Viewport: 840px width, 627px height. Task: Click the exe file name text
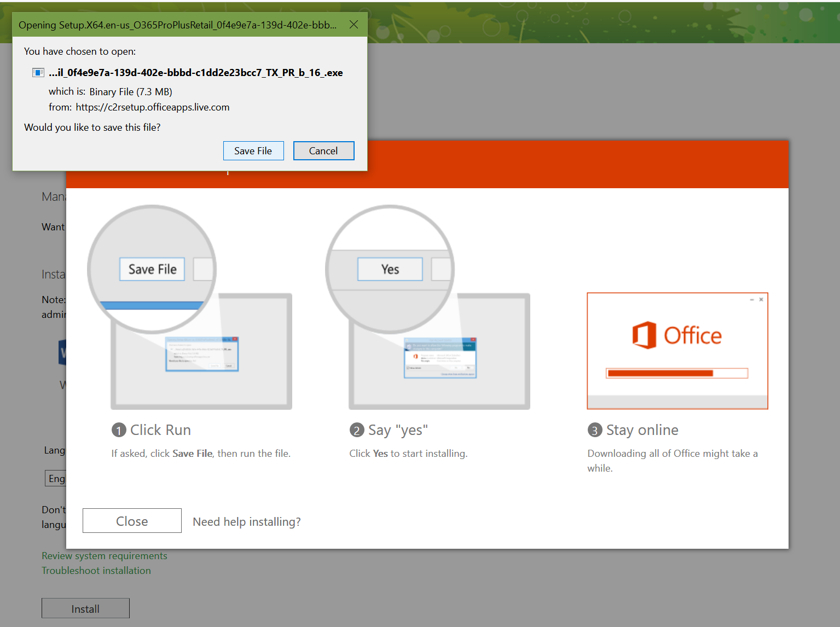click(x=196, y=73)
